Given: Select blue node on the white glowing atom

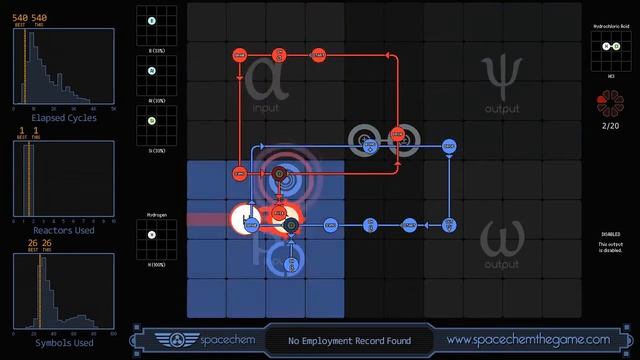Looking at the screenshot, I should pos(251,225).
